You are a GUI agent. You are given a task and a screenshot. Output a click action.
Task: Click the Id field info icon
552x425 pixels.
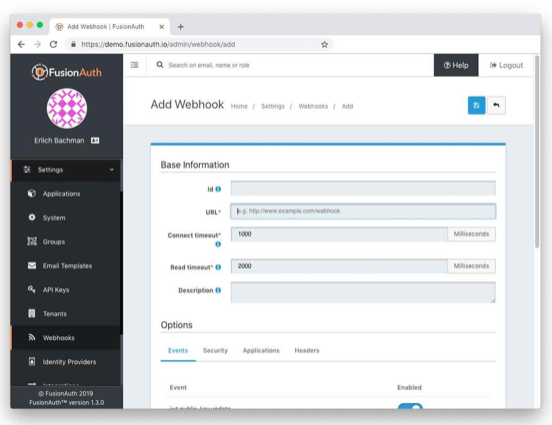pos(218,189)
